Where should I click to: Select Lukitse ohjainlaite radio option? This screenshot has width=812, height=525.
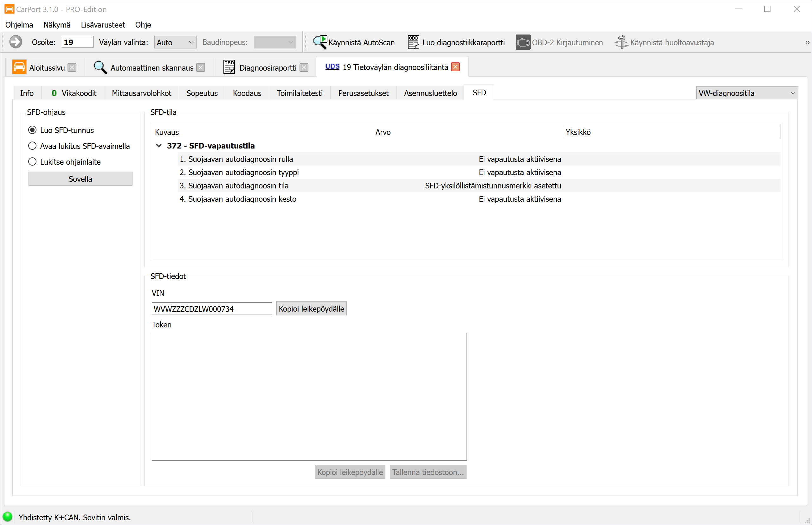tap(32, 161)
